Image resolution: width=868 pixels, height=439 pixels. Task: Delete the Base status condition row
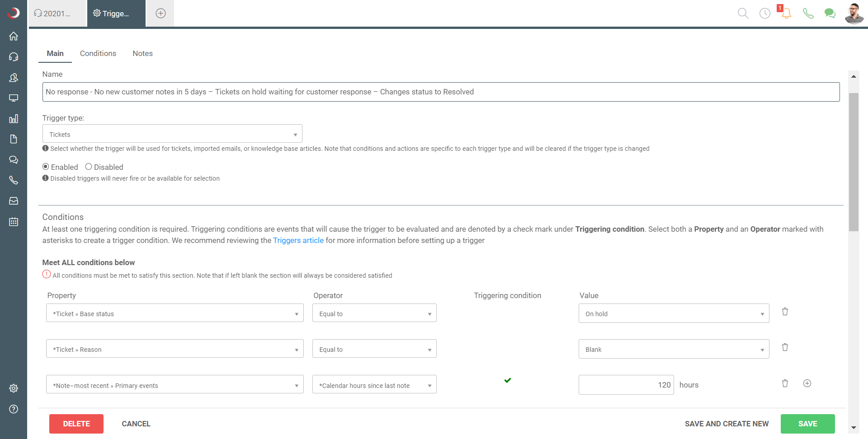(x=785, y=312)
